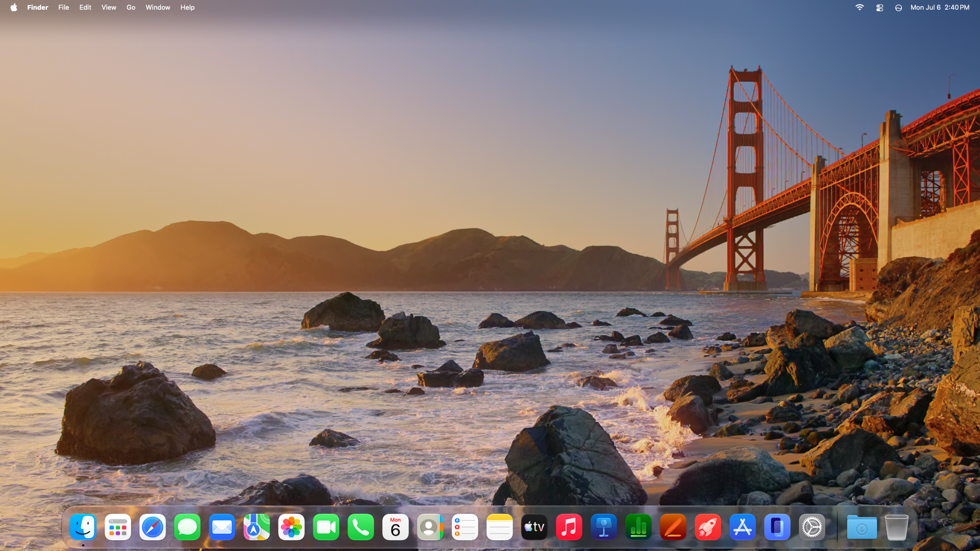Launch Maps app from Dock
The width and height of the screenshot is (980, 551).
coord(257,527)
